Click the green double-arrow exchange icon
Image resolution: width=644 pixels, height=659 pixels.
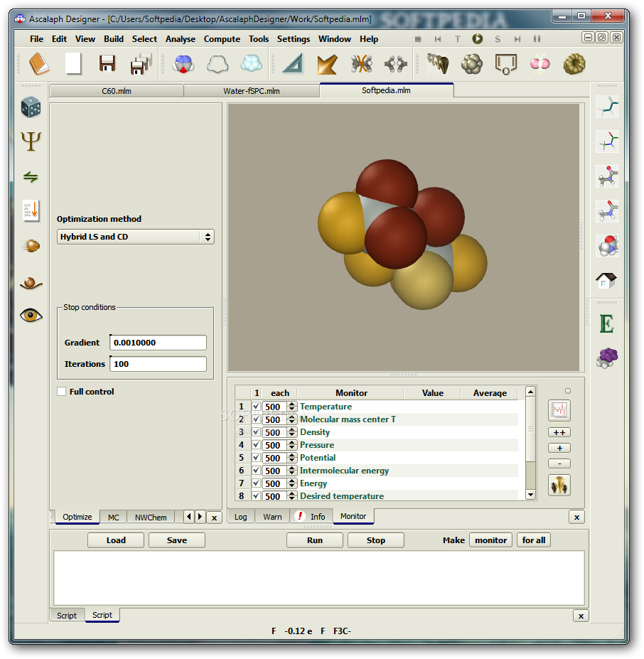click(x=31, y=177)
